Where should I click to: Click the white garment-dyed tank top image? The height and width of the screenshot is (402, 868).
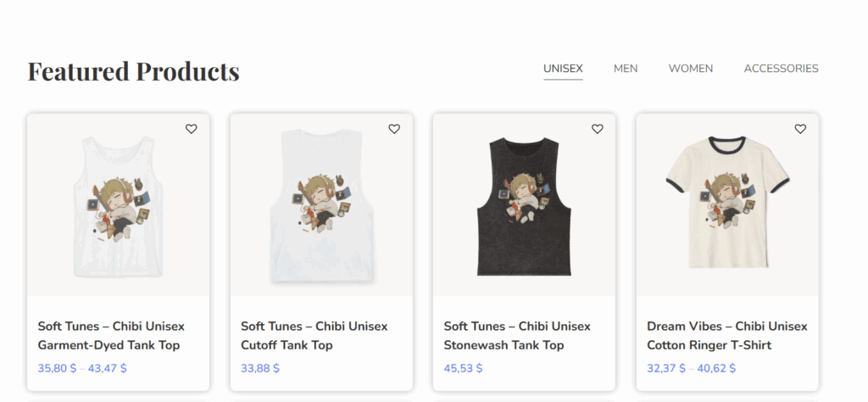click(118, 206)
